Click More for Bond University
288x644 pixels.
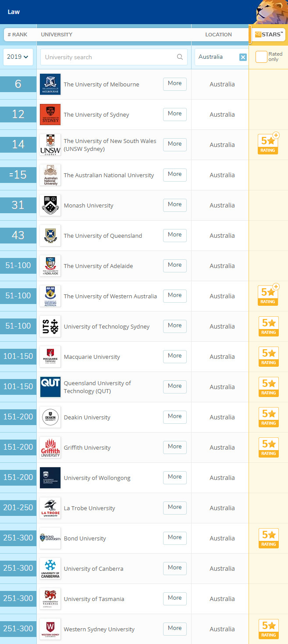175,538
